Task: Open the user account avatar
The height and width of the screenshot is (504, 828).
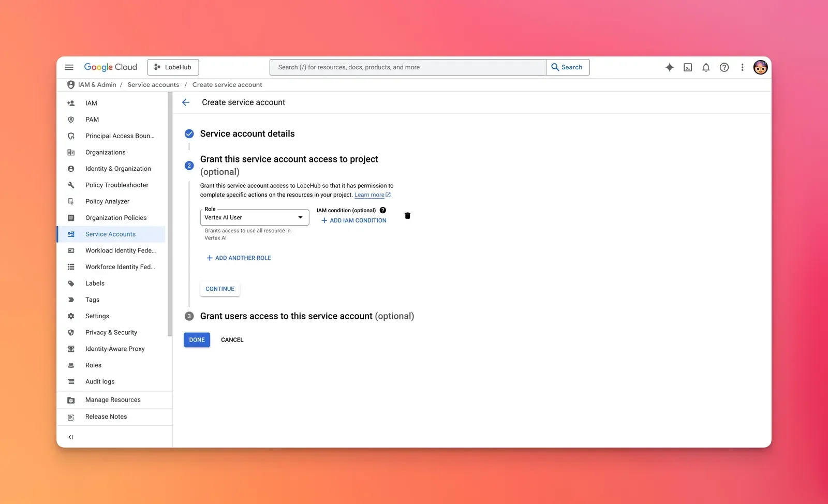Action: tap(760, 67)
